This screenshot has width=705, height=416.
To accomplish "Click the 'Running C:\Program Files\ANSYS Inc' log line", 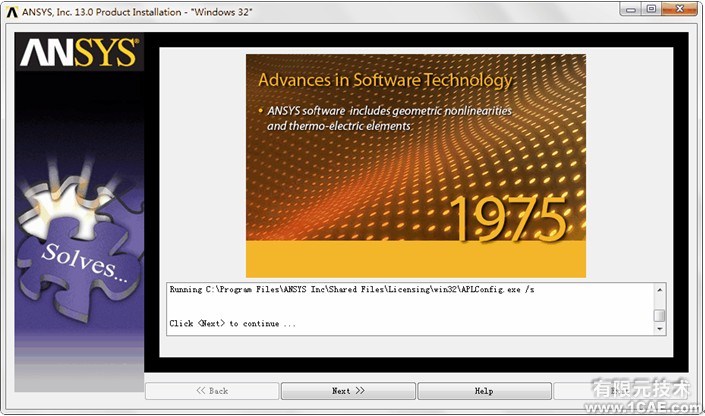I will click(x=352, y=290).
